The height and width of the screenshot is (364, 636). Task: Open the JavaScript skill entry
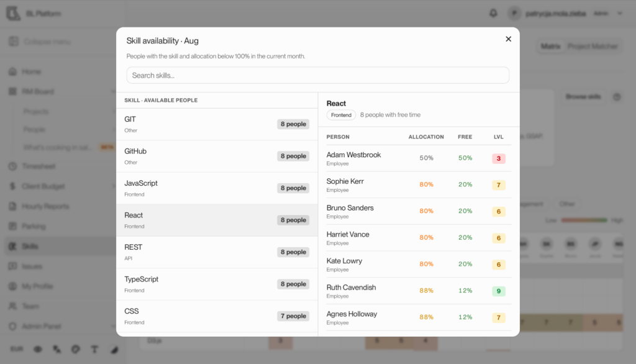point(217,188)
